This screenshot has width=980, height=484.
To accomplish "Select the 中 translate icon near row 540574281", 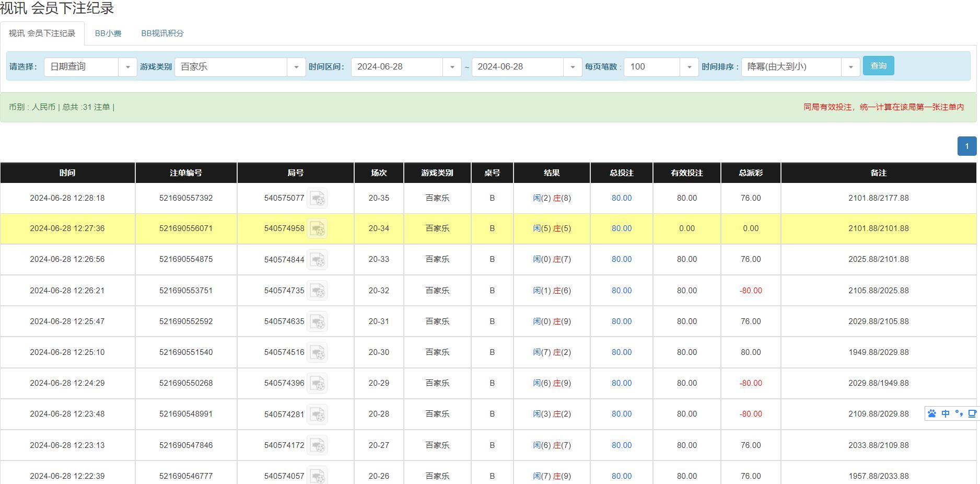I will pyautogui.click(x=944, y=413).
